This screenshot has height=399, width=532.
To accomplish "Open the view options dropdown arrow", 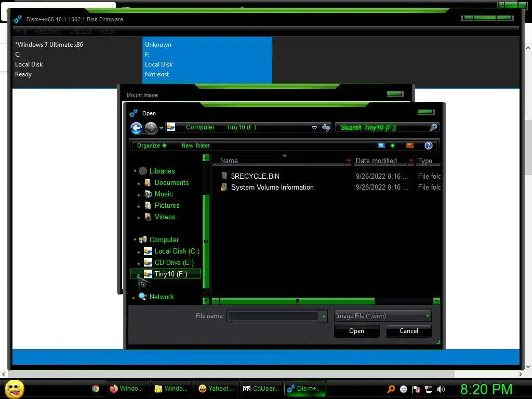I will click(392, 145).
